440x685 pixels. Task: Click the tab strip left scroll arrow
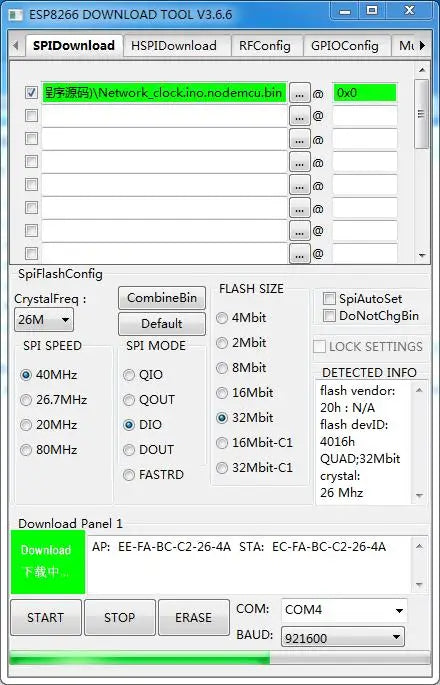point(15,45)
